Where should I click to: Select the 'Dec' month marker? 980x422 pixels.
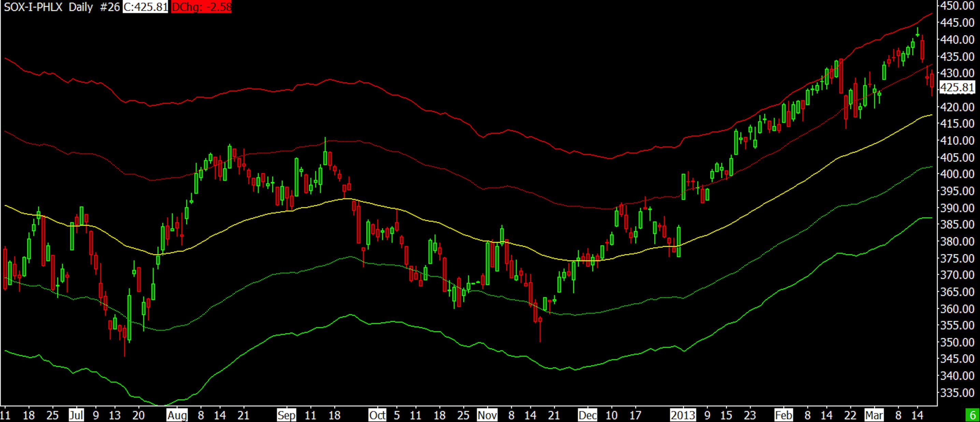click(587, 415)
